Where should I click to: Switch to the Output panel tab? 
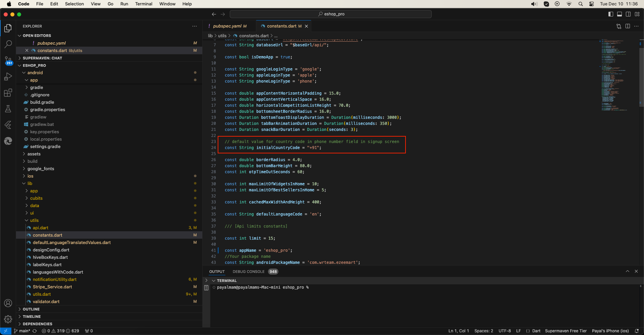click(217, 272)
